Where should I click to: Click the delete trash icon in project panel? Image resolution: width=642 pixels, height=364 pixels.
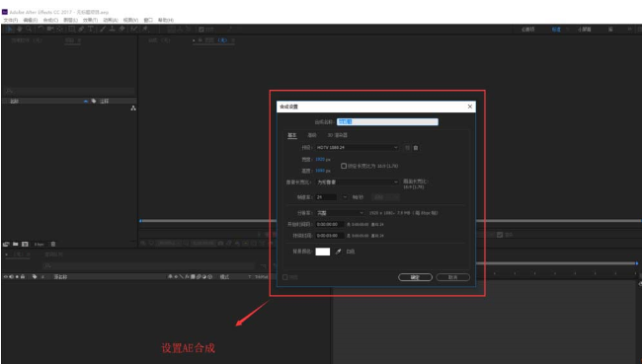click(52, 245)
